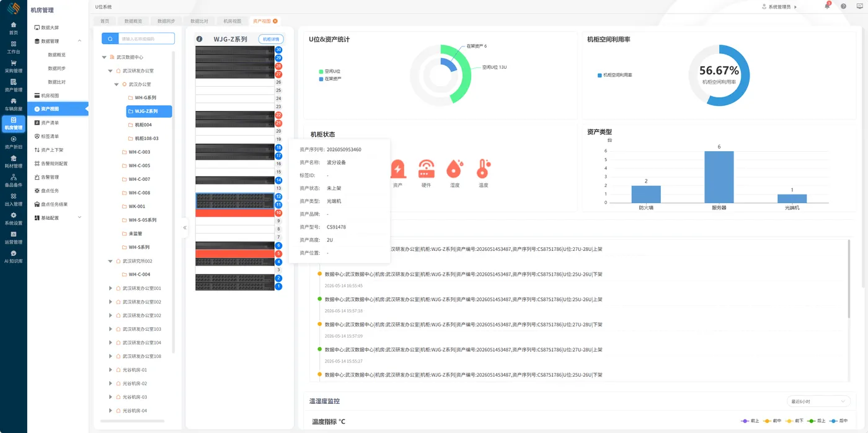Go to 采购管理 purchasing module
The width and height of the screenshot is (868, 433).
(x=13, y=67)
